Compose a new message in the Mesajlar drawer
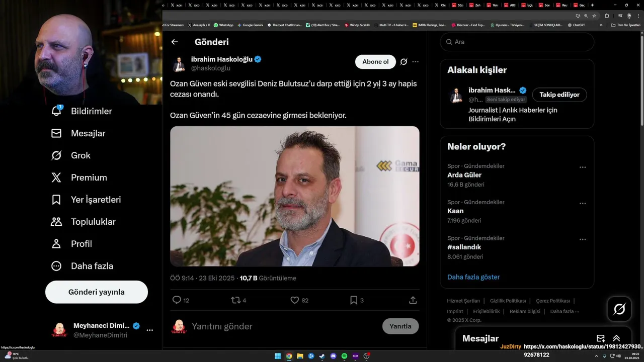This screenshot has height=362, width=644. coord(600,338)
